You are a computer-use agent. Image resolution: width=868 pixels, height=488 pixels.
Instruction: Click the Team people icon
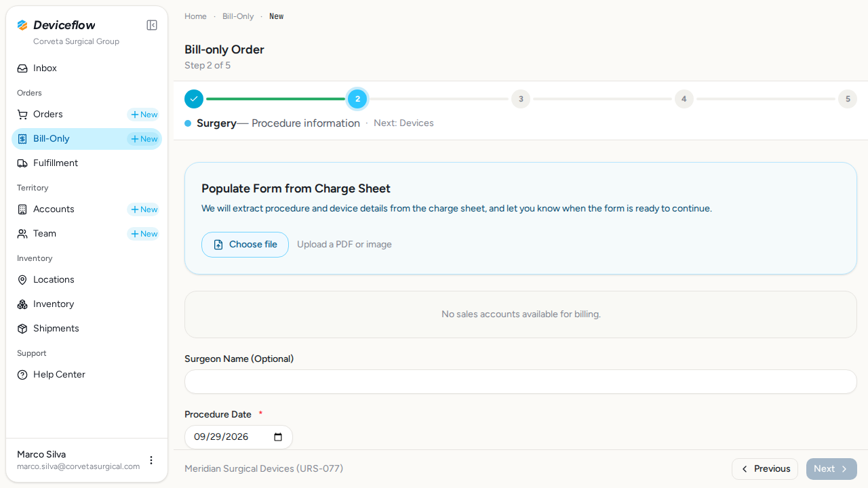point(22,234)
